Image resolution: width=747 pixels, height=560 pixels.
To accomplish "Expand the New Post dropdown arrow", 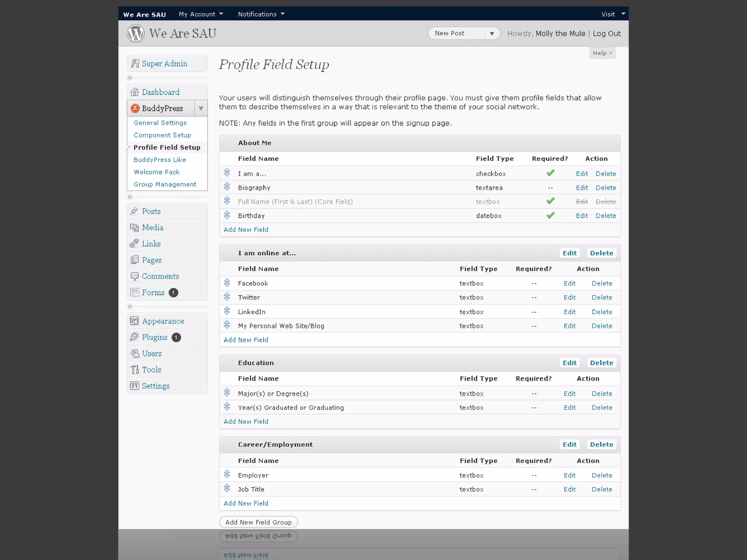I will click(x=492, y=34).
